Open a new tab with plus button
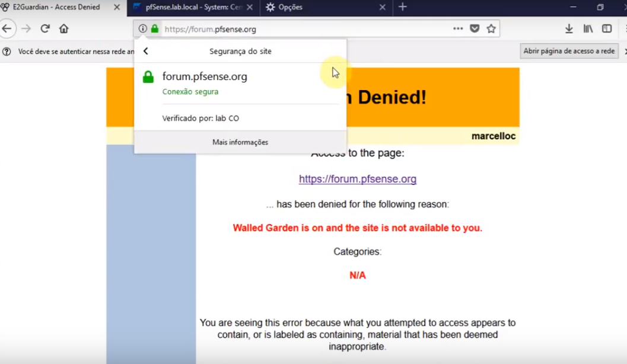Screen dimensions: 627x364 pos(403,7)
